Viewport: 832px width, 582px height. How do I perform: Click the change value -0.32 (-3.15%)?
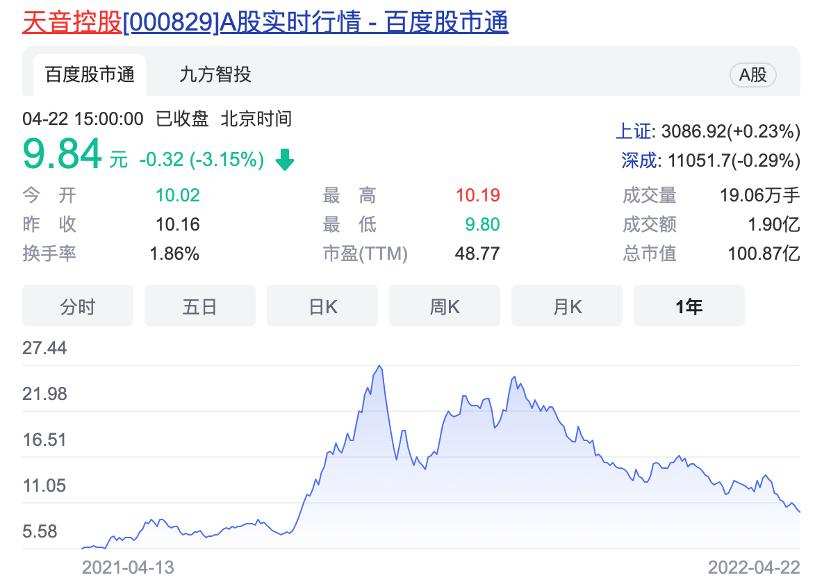(202, 159)
